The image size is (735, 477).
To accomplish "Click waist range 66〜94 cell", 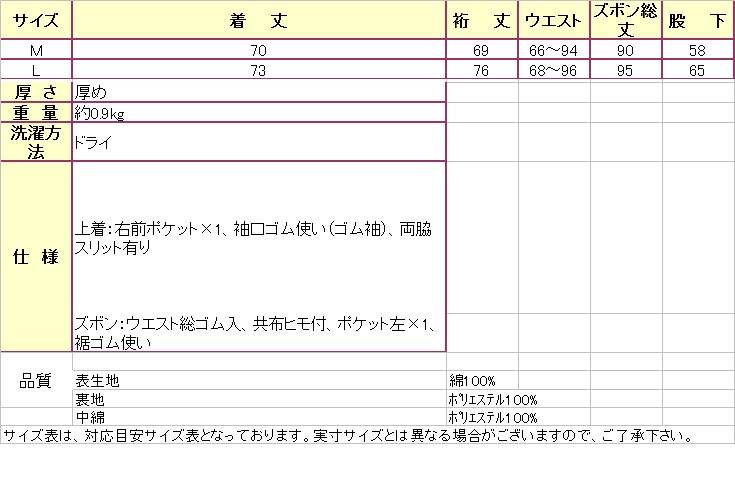I will pyautogui.click(x=554, y=49).
